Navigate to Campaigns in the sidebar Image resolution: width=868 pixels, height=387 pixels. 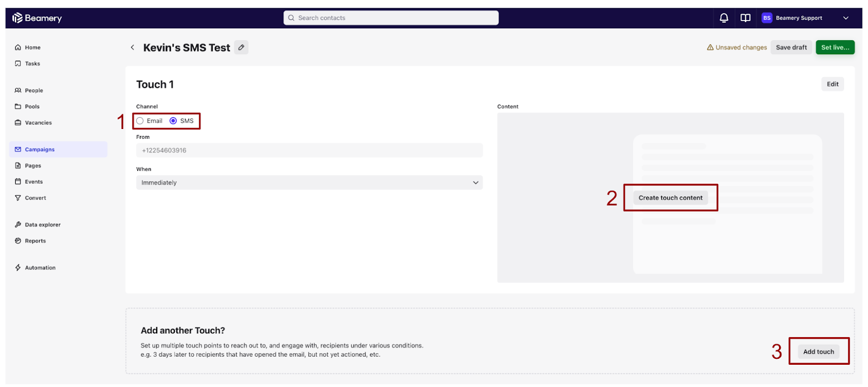tap(40, 150)
